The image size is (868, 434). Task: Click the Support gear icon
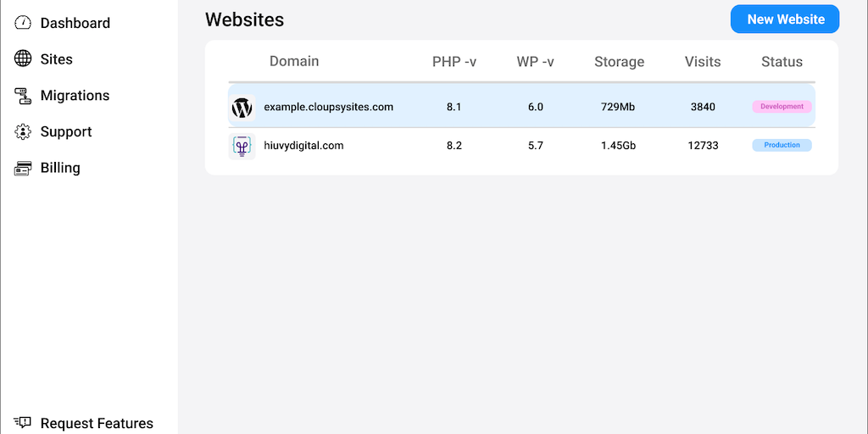tap(23, 132)
